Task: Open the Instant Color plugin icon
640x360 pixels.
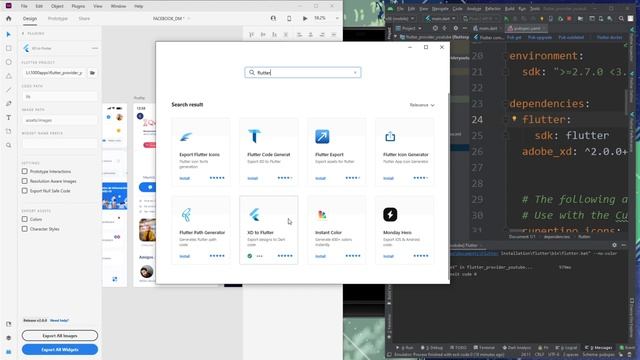Action: (322, 215)
